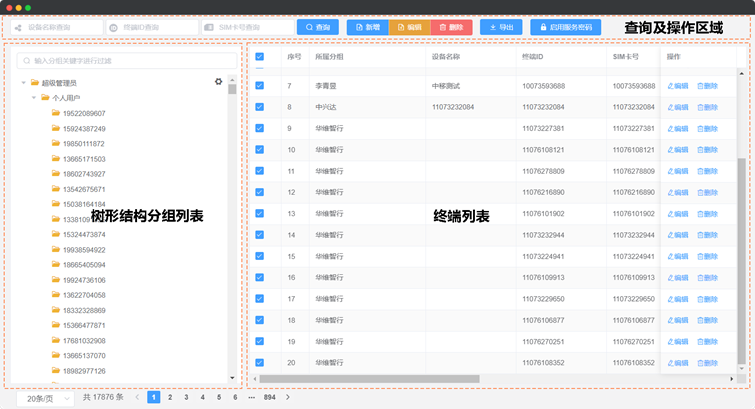Jump to last page 894
755x409 pixels.
point(269,398)
